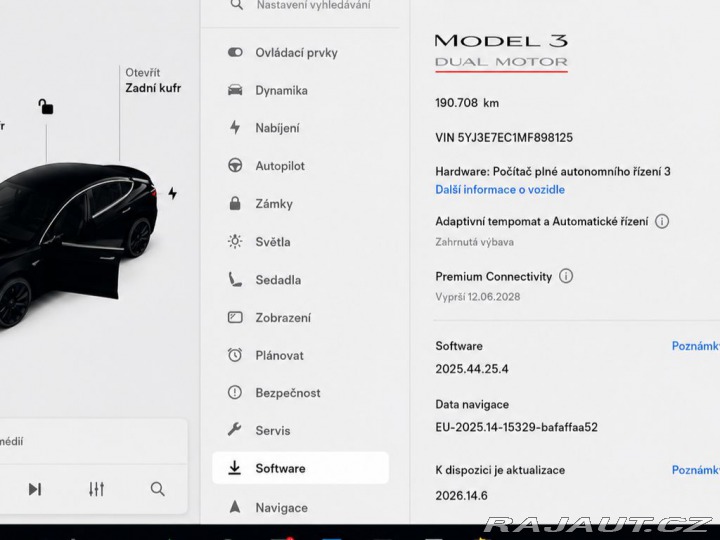Screen dimensions: 720x540
Task: Click the Sedadla seat icon
Action: (235, 279)
